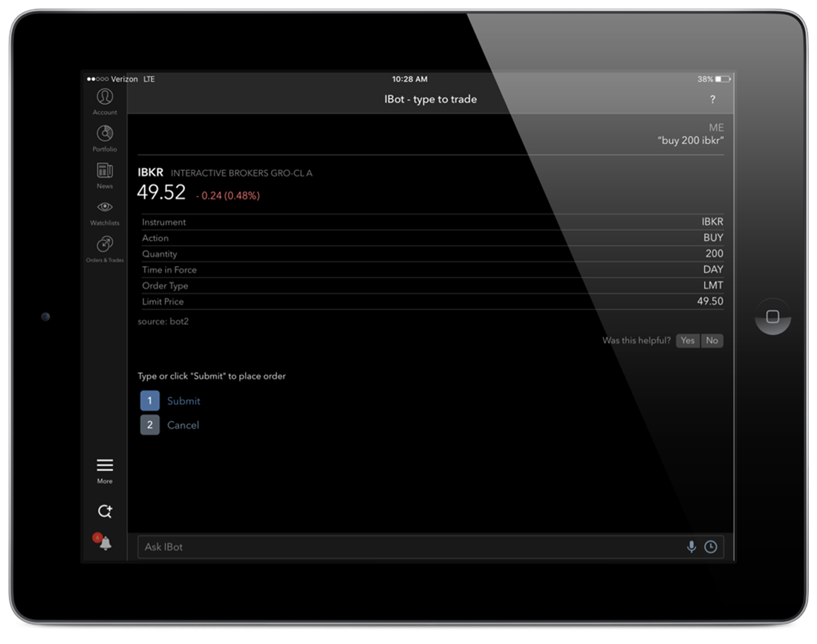This screenshot has width=817, height=644.
Task: Open the News section icon
Action: (105, 175)
